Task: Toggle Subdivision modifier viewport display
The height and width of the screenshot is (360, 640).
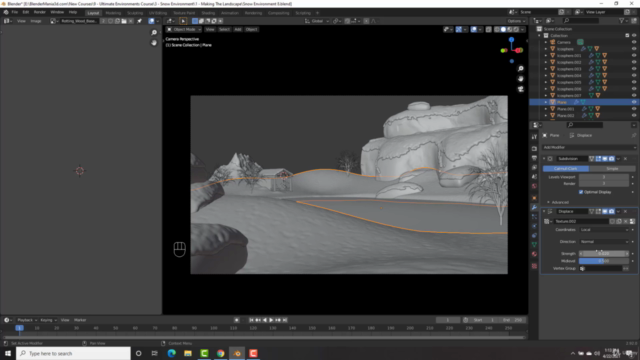Action: click(605, 158)
